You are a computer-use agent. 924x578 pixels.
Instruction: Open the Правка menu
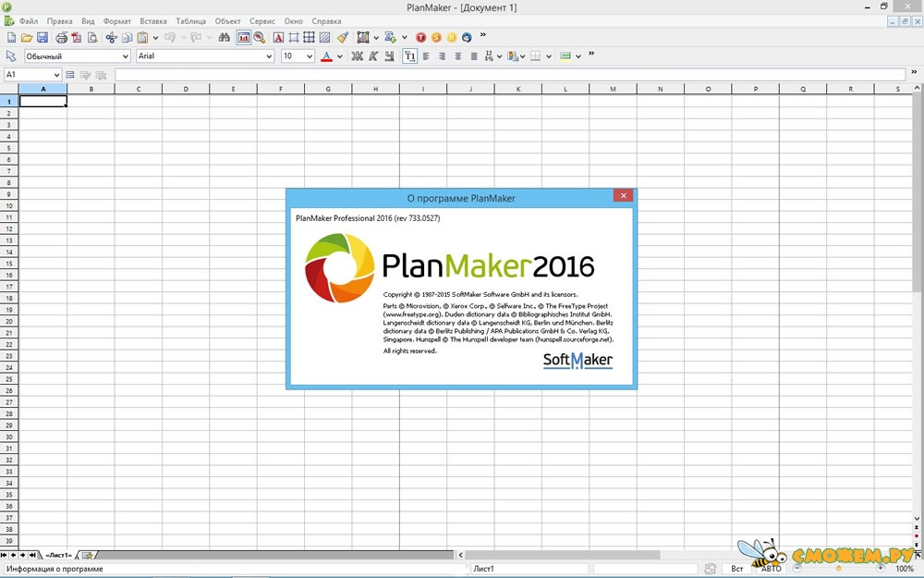59,20
